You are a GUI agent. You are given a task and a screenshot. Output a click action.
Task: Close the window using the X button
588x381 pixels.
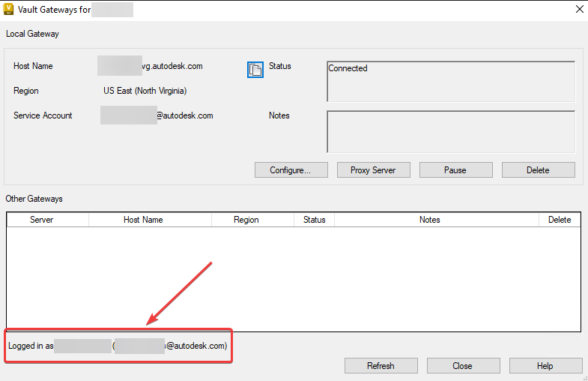tap(579, 9)
